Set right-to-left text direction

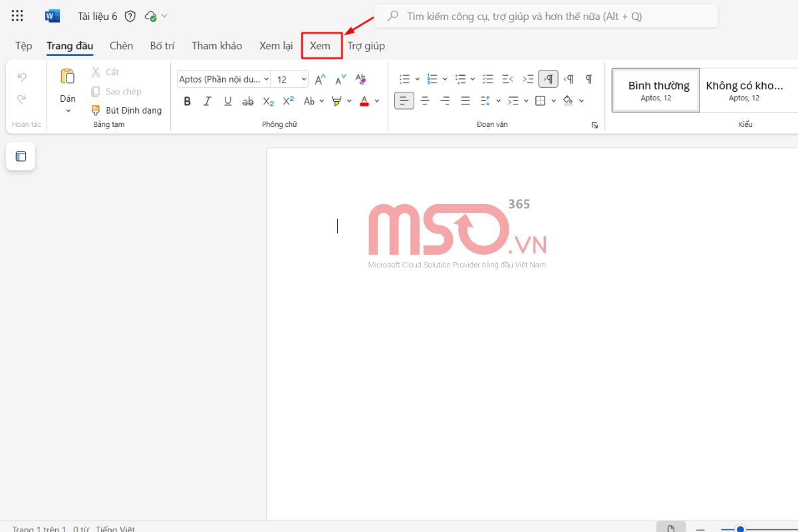click(569, 79)
